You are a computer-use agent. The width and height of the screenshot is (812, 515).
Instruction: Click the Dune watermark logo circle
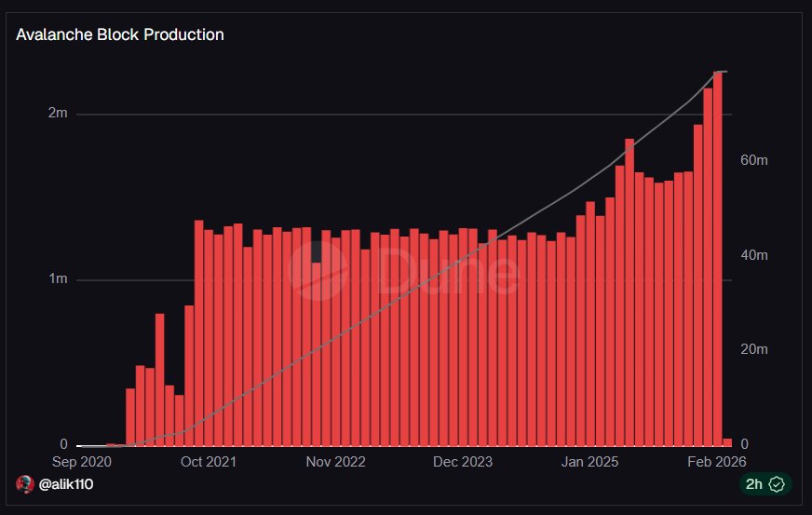click(318, 270)
